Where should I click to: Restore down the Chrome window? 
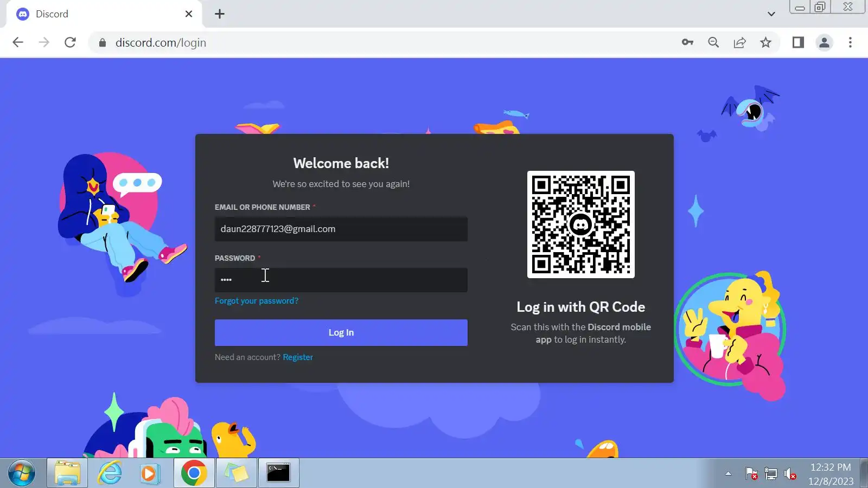[820, 7]
